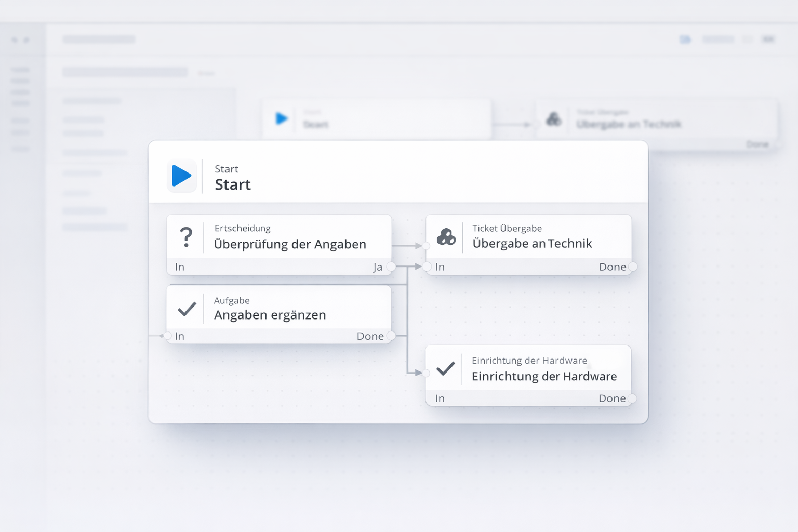
Task: Click the checkmark icon on Angaben ergänzen
Action: [187, 309]
